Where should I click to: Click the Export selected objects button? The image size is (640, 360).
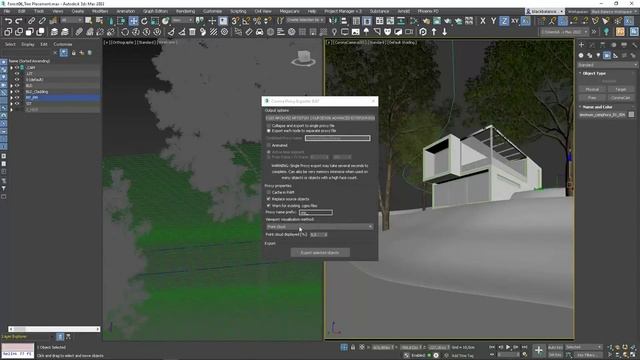[320, 253]
